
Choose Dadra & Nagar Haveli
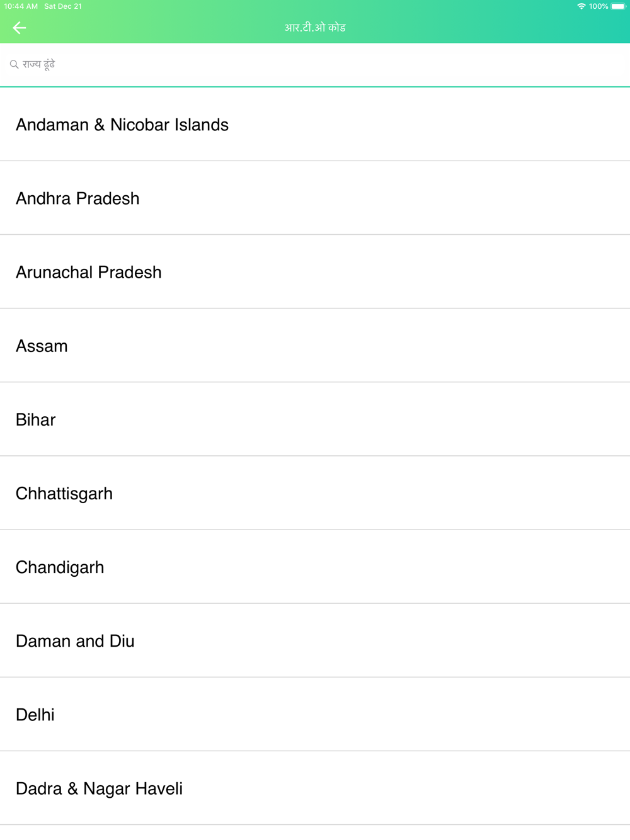coord(315,788)
